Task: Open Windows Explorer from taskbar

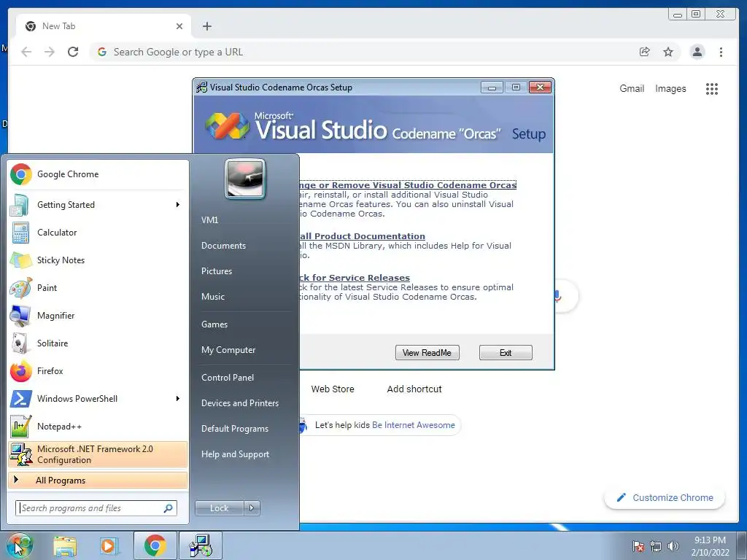Action: [65, 546]
